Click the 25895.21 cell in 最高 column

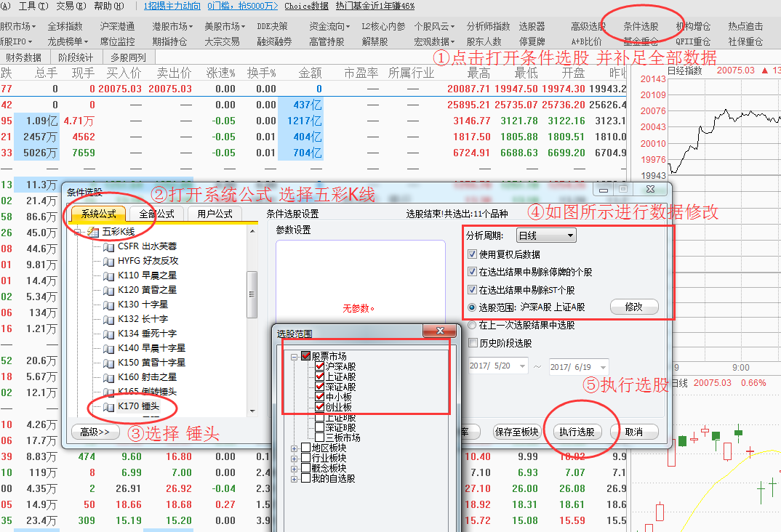click(468, 105)
